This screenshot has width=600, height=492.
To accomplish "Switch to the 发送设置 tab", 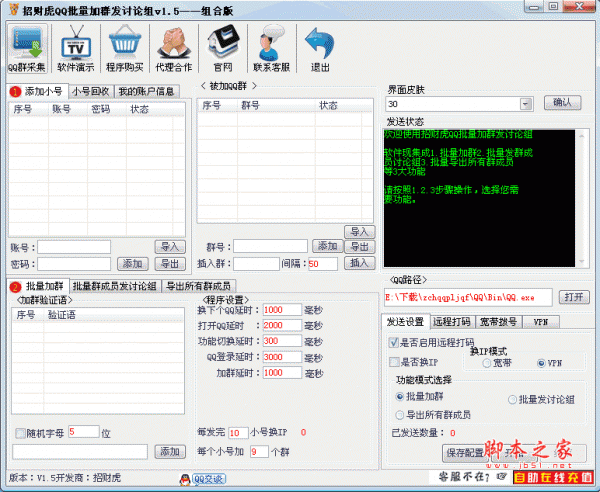I will (406, 322).
